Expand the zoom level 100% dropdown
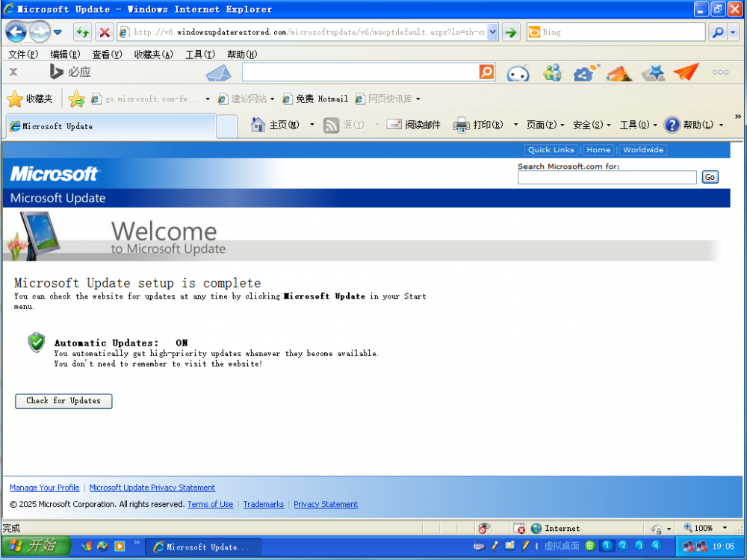This screenshot has width=747, height=560. [x=724, y=528]
